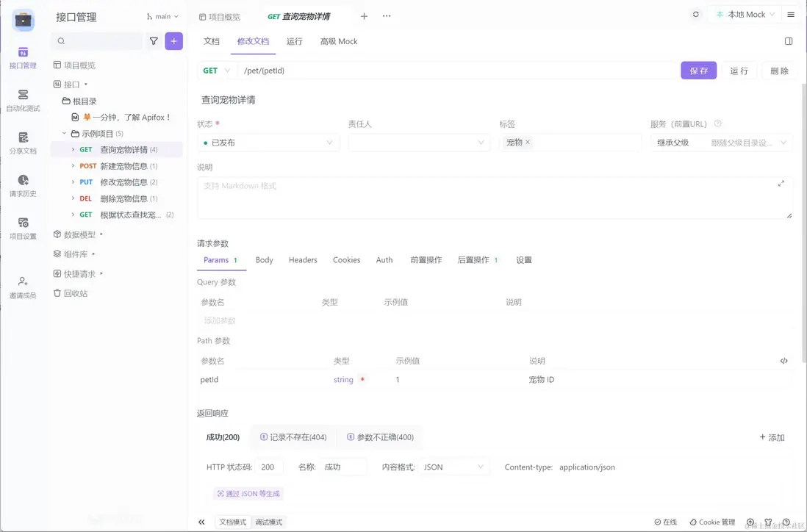Add a new tab with plus icon

pos(364,16)
